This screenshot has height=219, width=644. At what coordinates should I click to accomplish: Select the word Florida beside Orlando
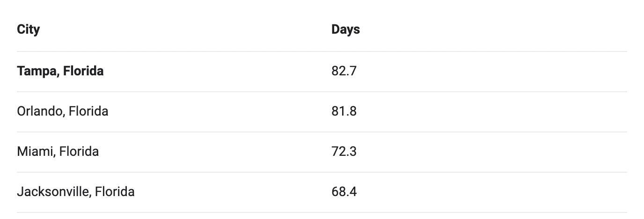click(x=88, y=111)
